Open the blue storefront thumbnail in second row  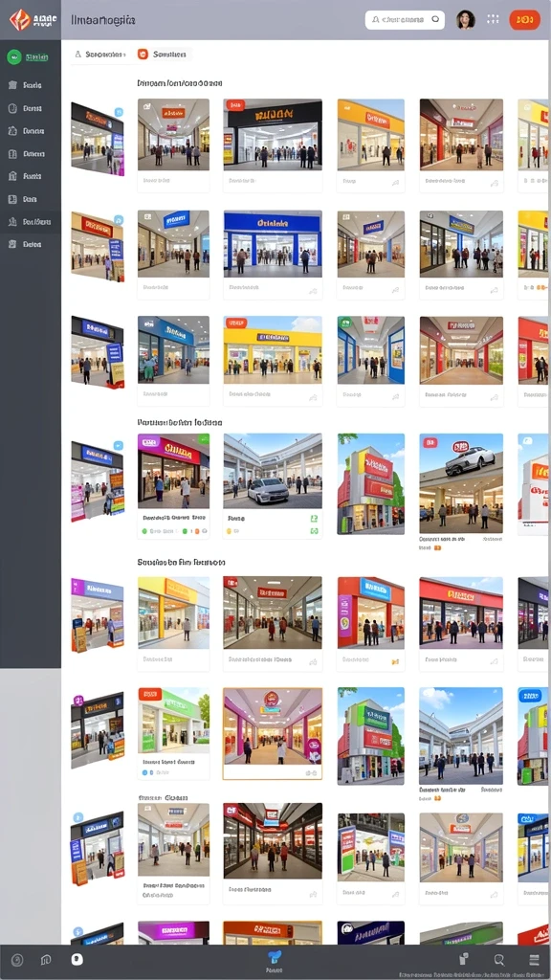pyautogui.click(x=273, y=244)
